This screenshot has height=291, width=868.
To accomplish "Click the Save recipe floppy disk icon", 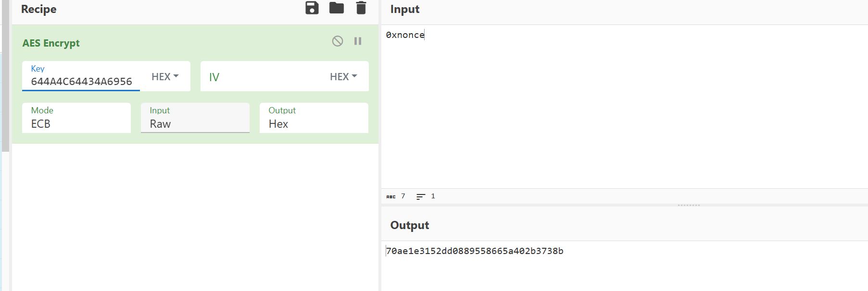I will [312, 8].
